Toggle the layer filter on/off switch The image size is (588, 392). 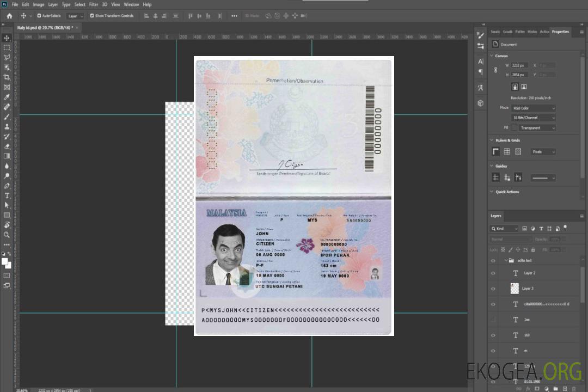click(565, 228)
